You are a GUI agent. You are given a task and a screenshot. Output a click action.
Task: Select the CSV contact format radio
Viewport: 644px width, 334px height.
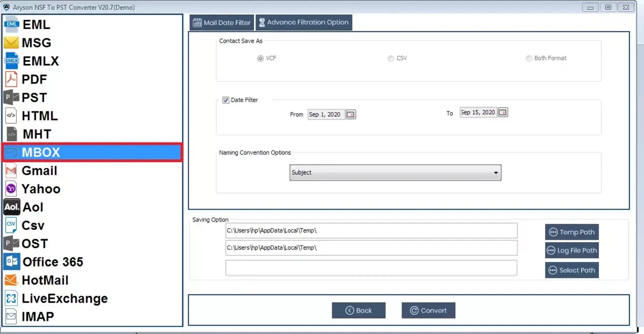click(391, 58)
